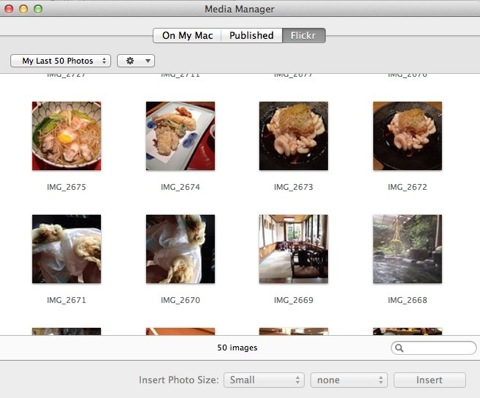
Task: Click the IMG_2674 file name label
Action: click(180, 187)
